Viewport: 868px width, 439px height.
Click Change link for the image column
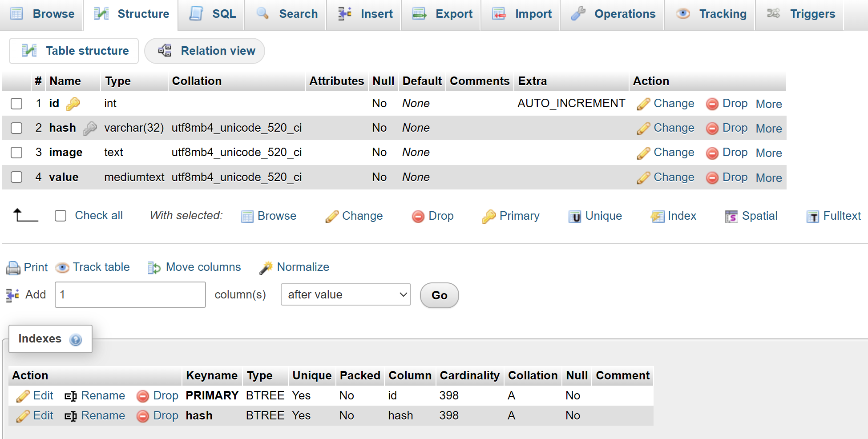(x=674, y=153)
